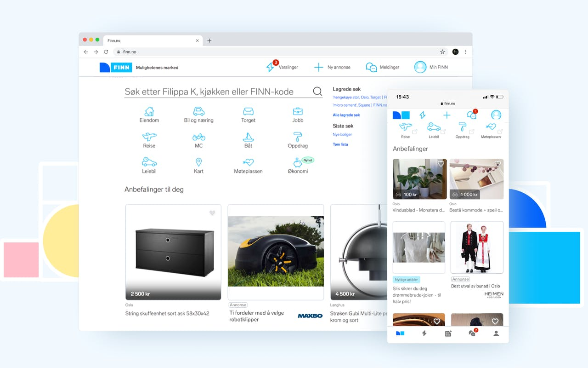This screenshot has width=588, height=368.
Task: Open the Økonomi piggy bank icon
Action: point(297,163)
